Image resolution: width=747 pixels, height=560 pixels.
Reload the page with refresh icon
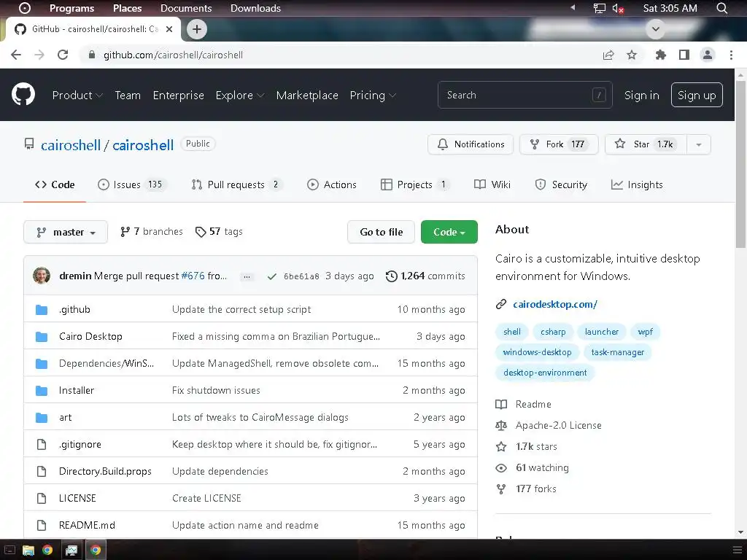tap(63, 55)
